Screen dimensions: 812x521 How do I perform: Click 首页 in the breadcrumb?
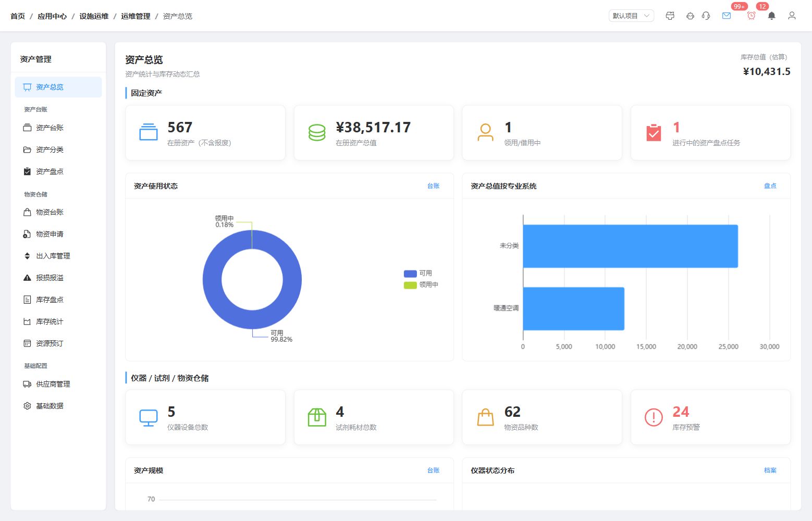click(x=18, y=16)
